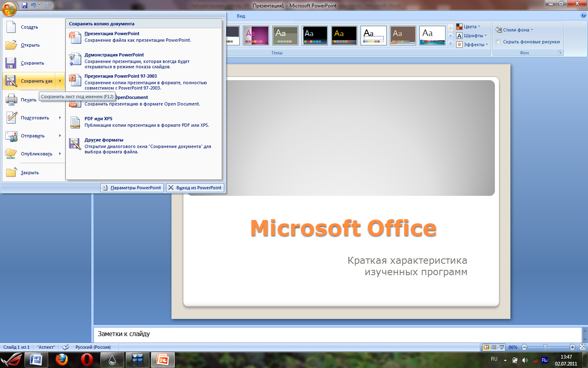Click the zoom slider handle
This screenshot has height=368, width=588.
point(546,347)
